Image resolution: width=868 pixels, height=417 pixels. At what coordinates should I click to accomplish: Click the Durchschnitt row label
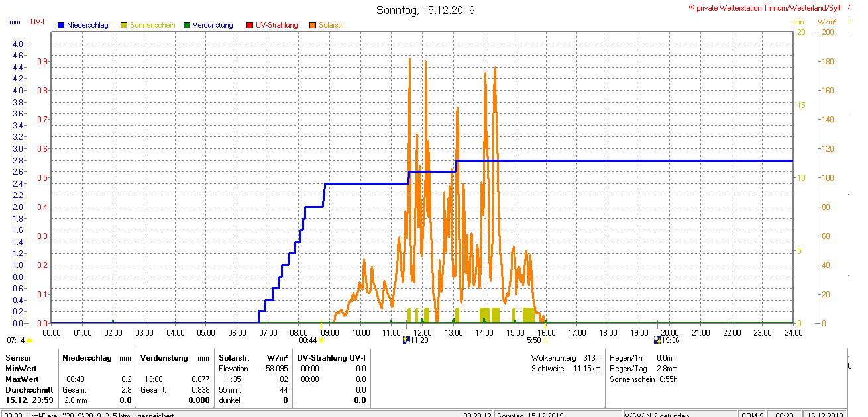tap(29, 390)
